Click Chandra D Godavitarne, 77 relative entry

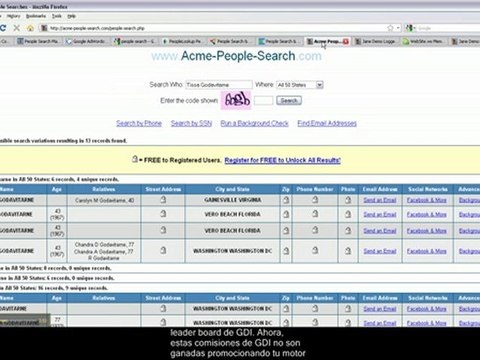pyautogui.click(x=104, y=244)
